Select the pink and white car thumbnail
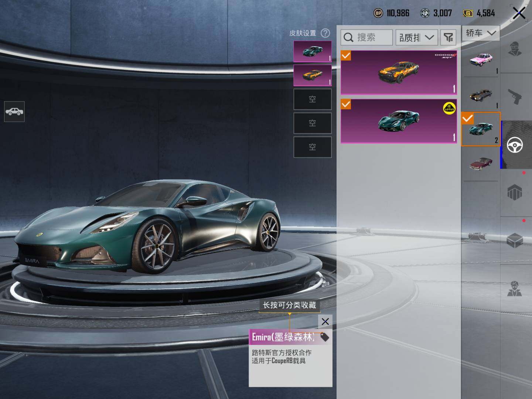Screen dimensions: 532x399 [481, 59]
